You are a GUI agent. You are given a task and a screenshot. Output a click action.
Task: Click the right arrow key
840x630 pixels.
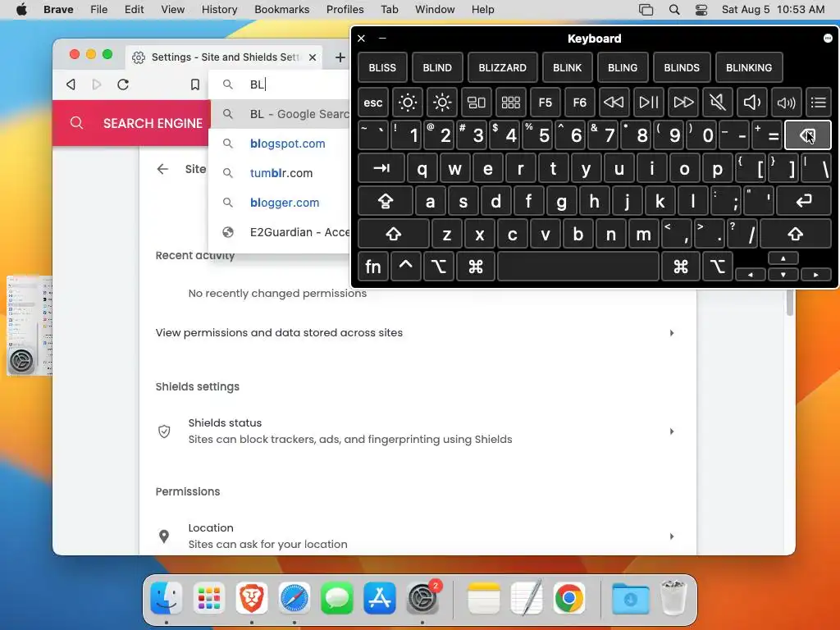coord(815,275)
